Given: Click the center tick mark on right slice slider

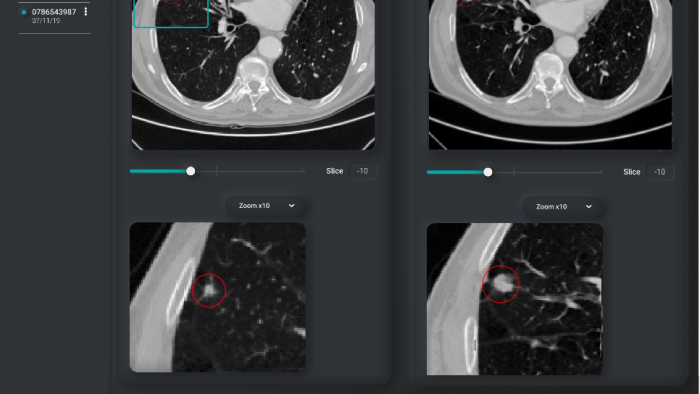Looking at the screenshot, I should pyautogui.click(x=514, y=172).
